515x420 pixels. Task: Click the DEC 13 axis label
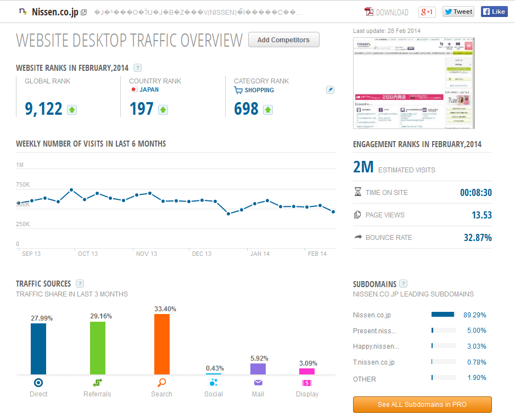201,254
